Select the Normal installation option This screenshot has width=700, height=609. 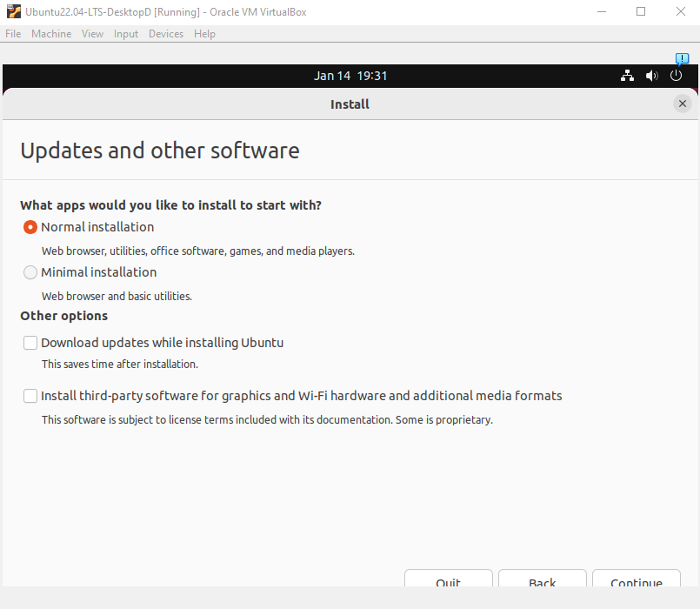30,227
